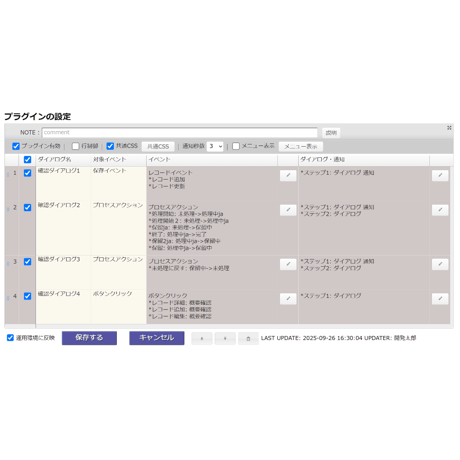Image resolution: width=460 pixels, height=460 pixels.
Task: Toggle the select-all checkbox in the table header
Action: pos(27,160)
